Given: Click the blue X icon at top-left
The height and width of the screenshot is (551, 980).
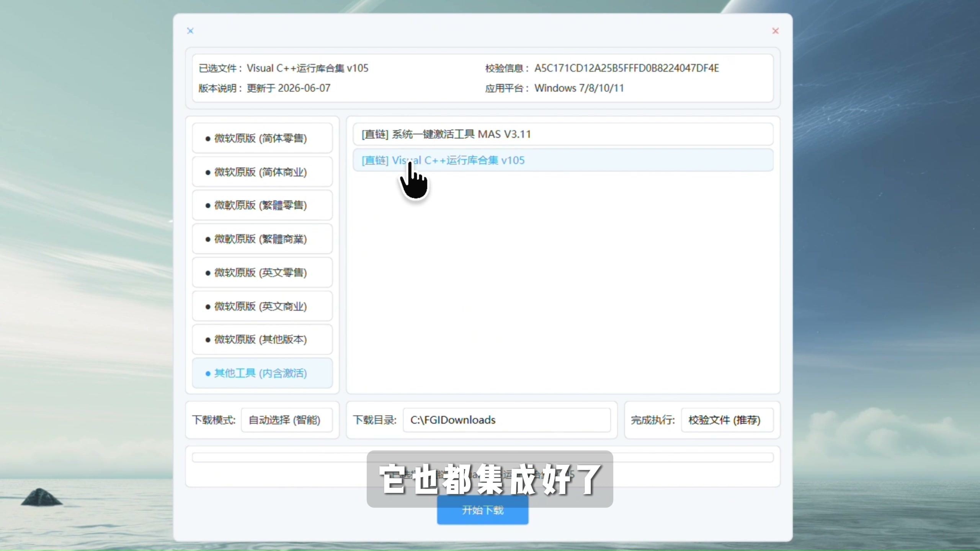Looking at the screenshot, I should 190,31.
